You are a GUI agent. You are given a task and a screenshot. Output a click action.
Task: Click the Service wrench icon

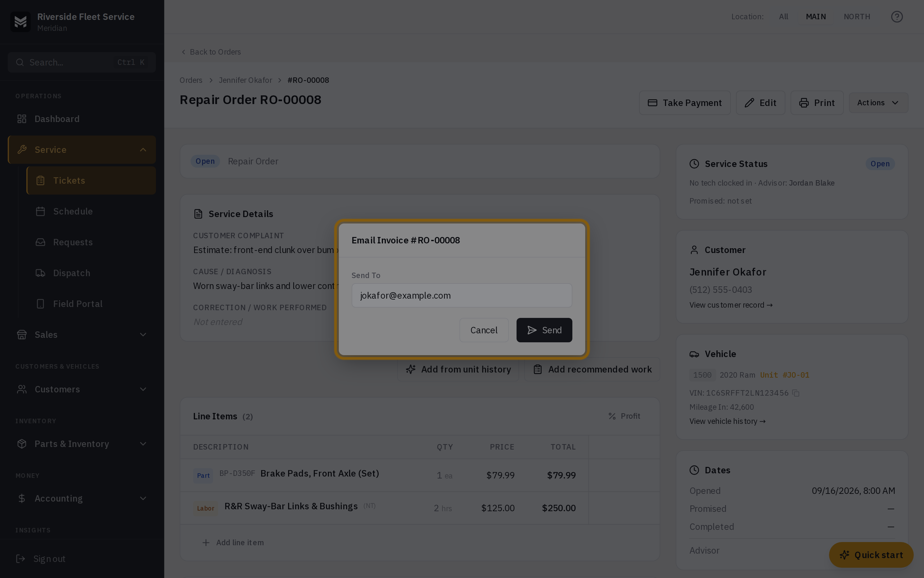22,149
